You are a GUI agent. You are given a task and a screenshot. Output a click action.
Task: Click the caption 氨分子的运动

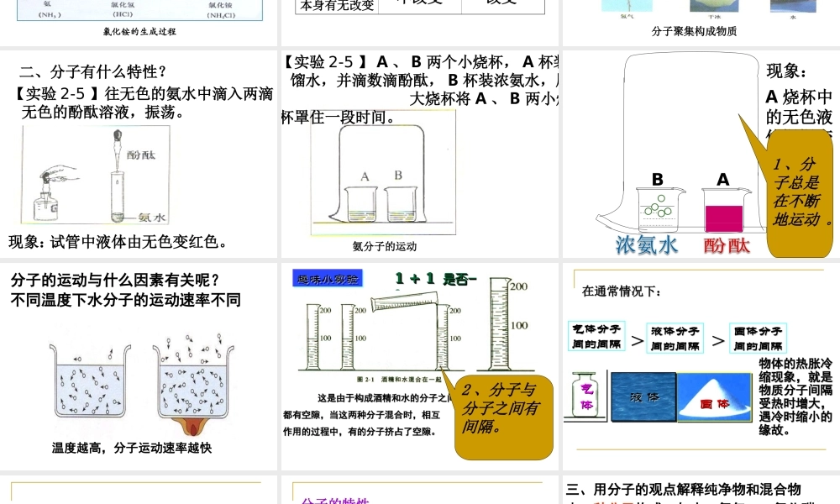click(384, 246)
